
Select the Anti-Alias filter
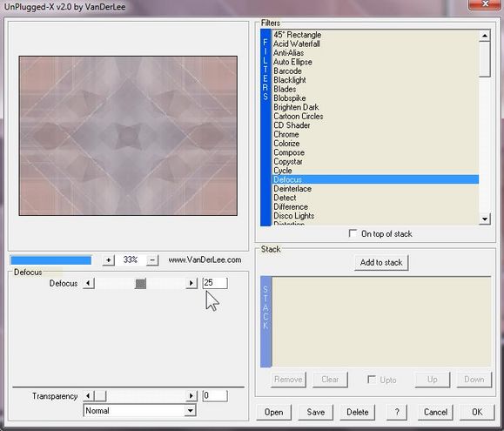pyautogui.click(x=375, y=53)
